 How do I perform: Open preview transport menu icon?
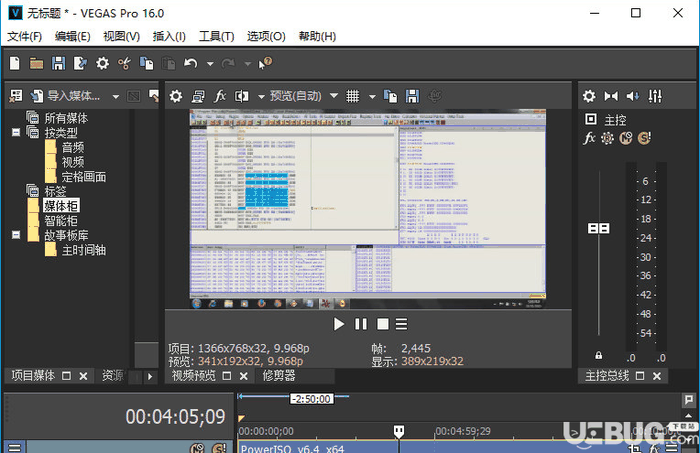tap(401, 324)
